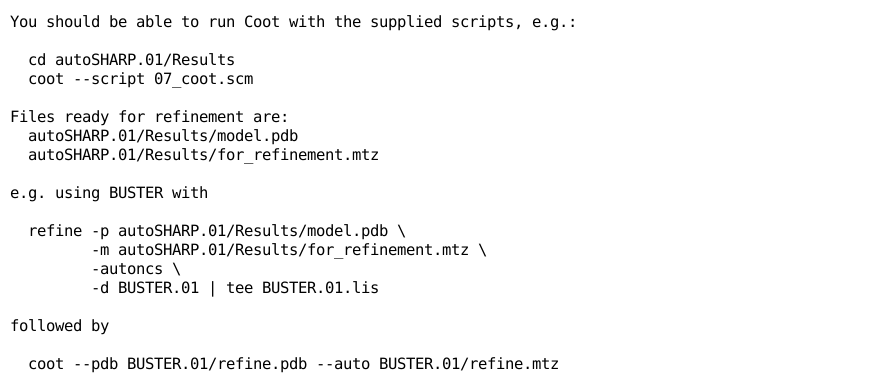876x390 pixels.
Task: Click the '-autoncs' option text
Action: click(127, 269)
